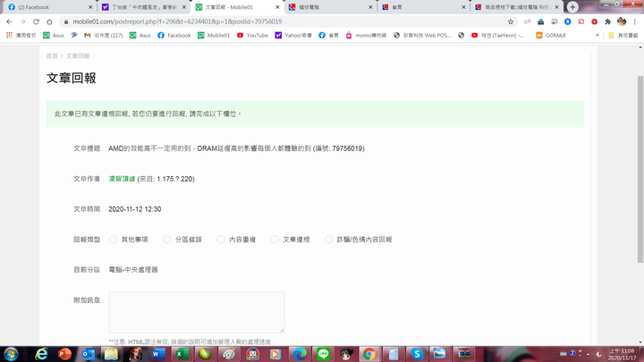Switch to the 文章回報 - Mobile01 tab
The width and height of the screenshot is (644, 362).
(237, 7)
